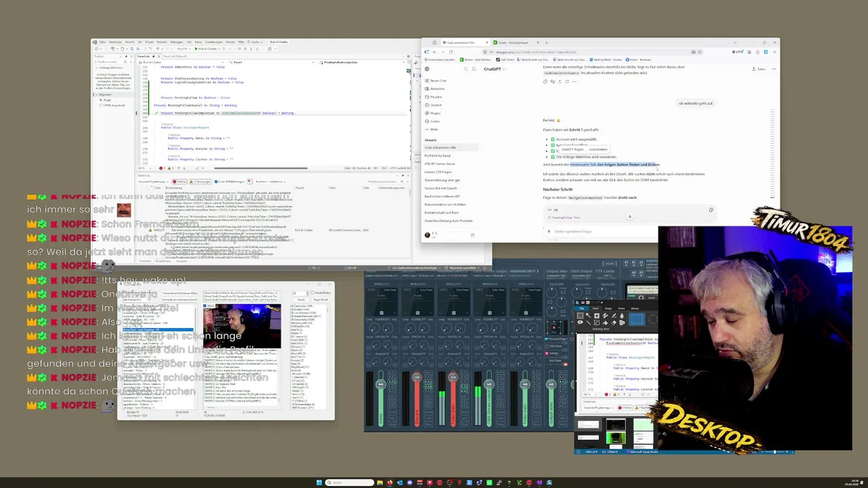The height and width of the screenshot is (488, 868).
Task: Open the Datei menu in Visual Studio
Action: (102, 42)
